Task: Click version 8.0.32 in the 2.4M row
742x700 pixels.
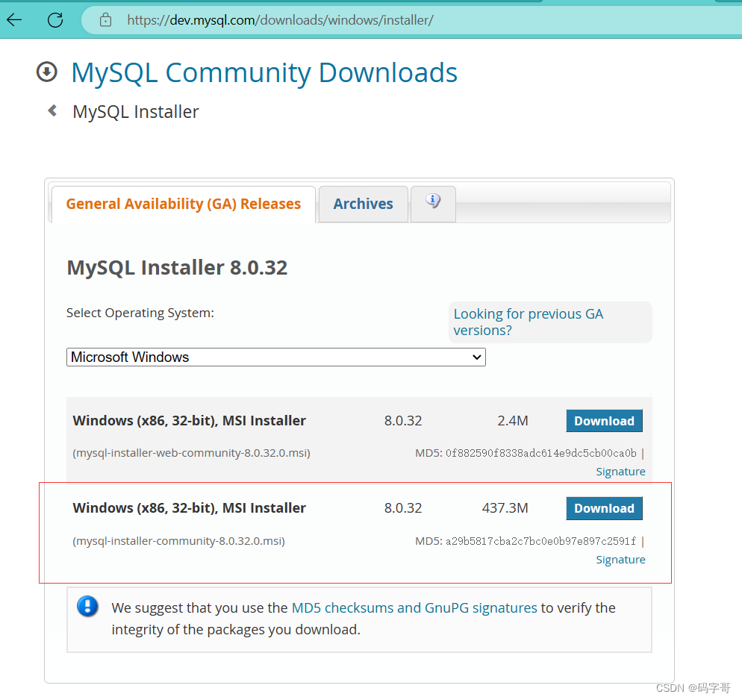Action: 402,421
